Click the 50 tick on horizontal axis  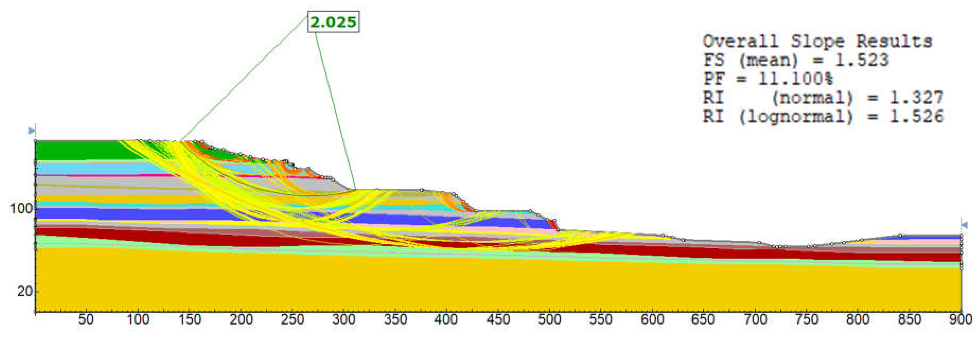pyautogui.click(x=86, y=320)
